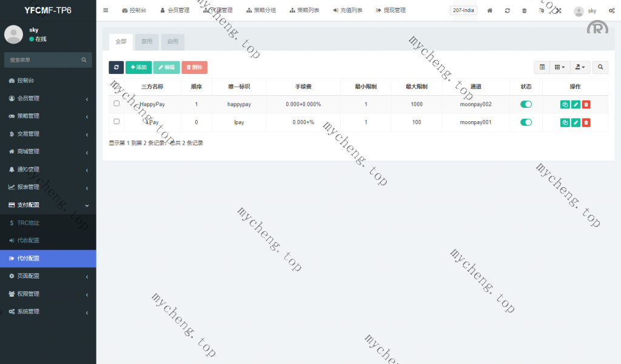
Task: Check the HappyPay row checkbox
Action: point(116,104)
